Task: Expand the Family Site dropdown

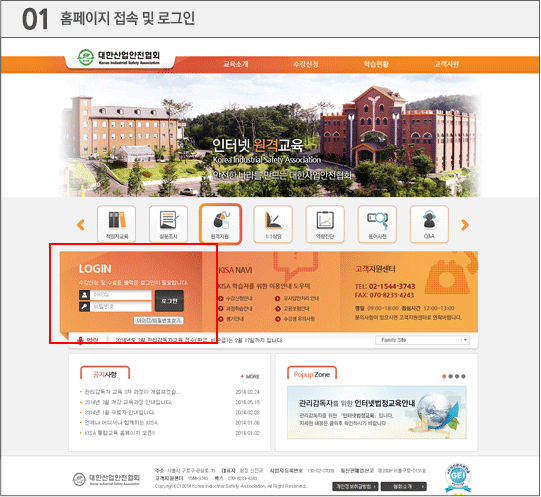Action: pos(422,340)
